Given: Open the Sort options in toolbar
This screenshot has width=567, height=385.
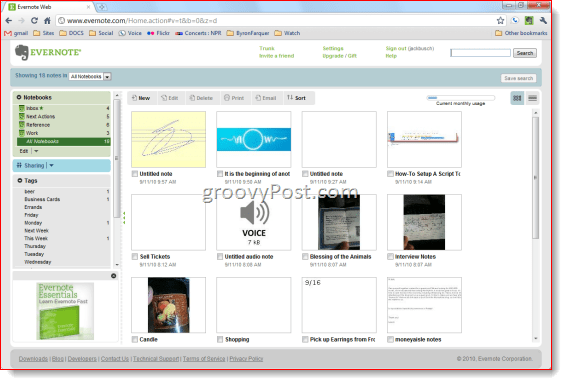Looking at the screenshot, I should pos(296,98).
